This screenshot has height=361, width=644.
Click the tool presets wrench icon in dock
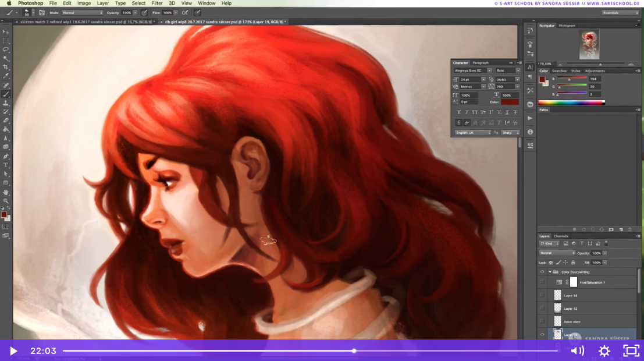point(530,90)
